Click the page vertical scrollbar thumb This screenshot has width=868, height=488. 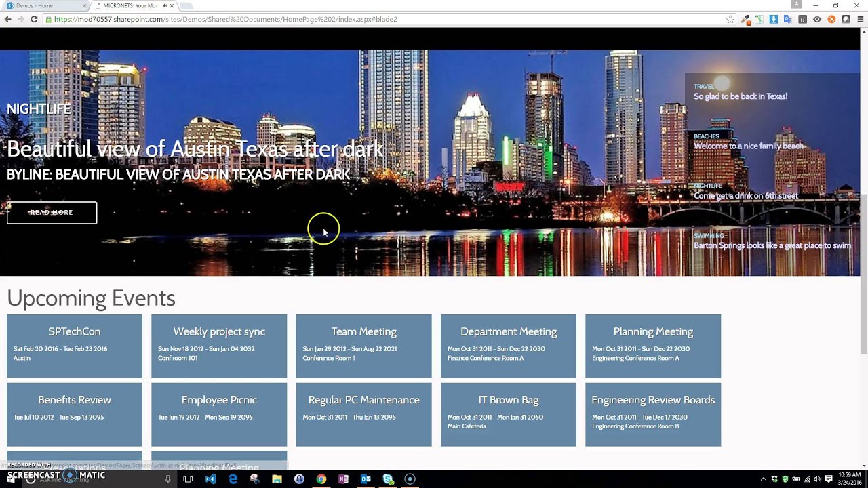pyautogui.click(x=864, y=274)
